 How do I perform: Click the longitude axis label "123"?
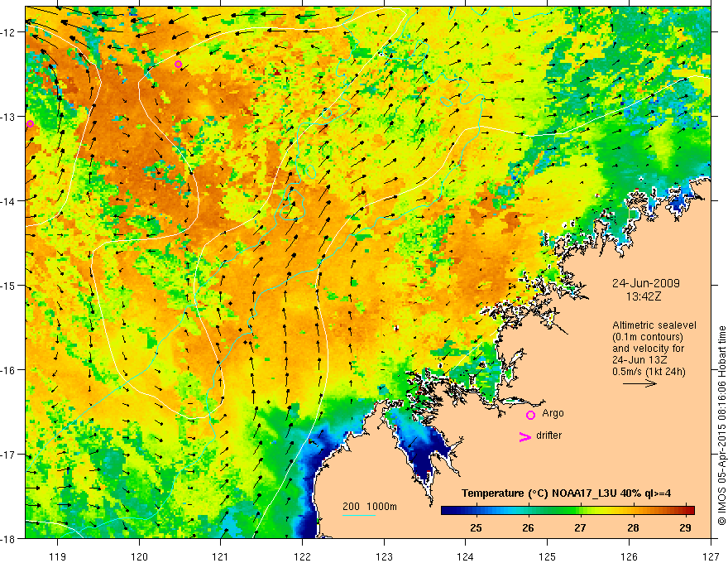[x=384, y=556]
